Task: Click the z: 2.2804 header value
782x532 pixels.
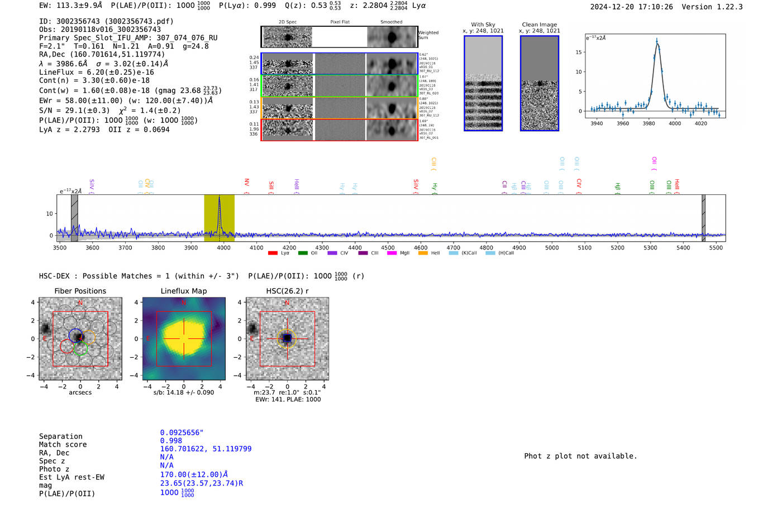Action: [369, 6]
